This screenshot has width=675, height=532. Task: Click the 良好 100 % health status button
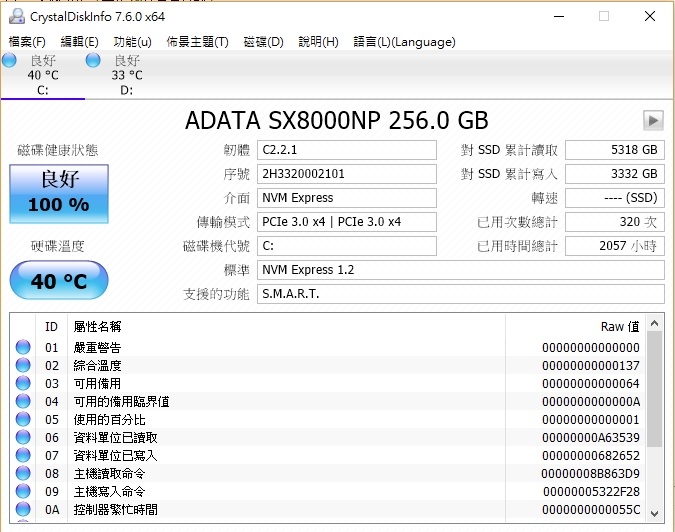[x=59, y=194]
